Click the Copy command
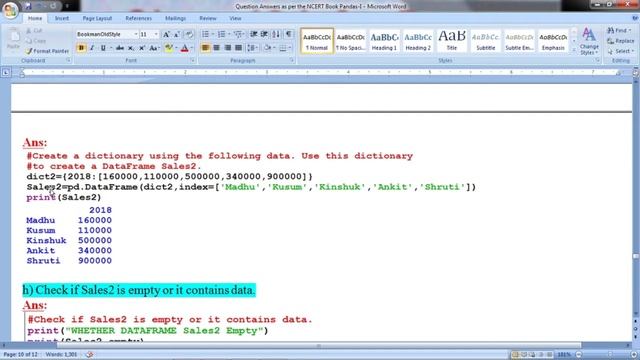Image resolution: width=640 pixels, height=360 pixels. click(x=36, y=41)
